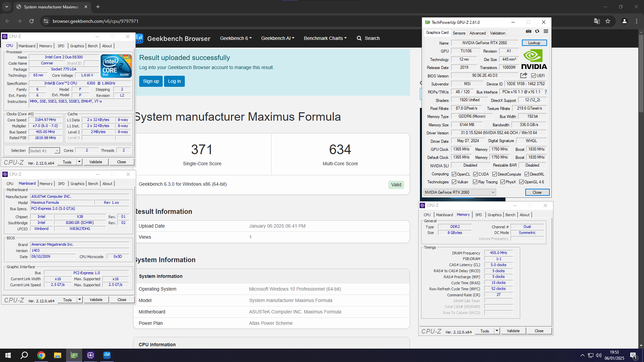Viewport: 644px width, 362px height.
Task: Click the Intel Core 2 Duo logo
Action: [x=116, y=66]
